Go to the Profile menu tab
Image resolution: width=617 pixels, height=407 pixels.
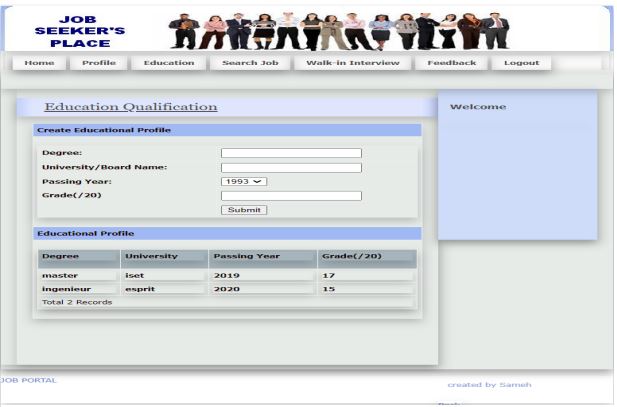tap(98, 63)
